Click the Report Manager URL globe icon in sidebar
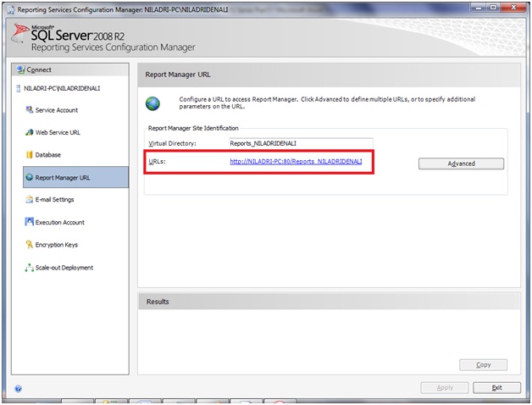Viewport: 532px width, 405px height. 30,177
